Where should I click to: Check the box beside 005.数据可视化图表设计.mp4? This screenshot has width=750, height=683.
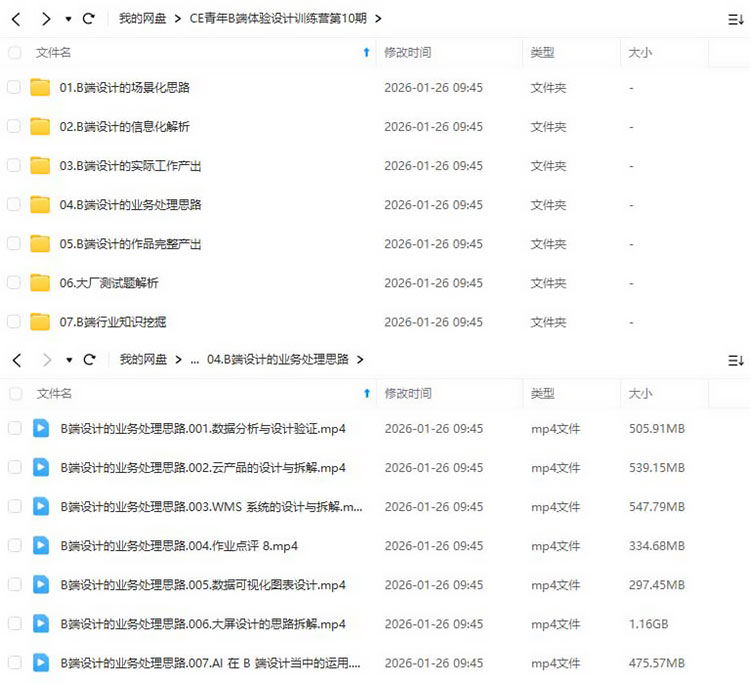click(14, 585)
